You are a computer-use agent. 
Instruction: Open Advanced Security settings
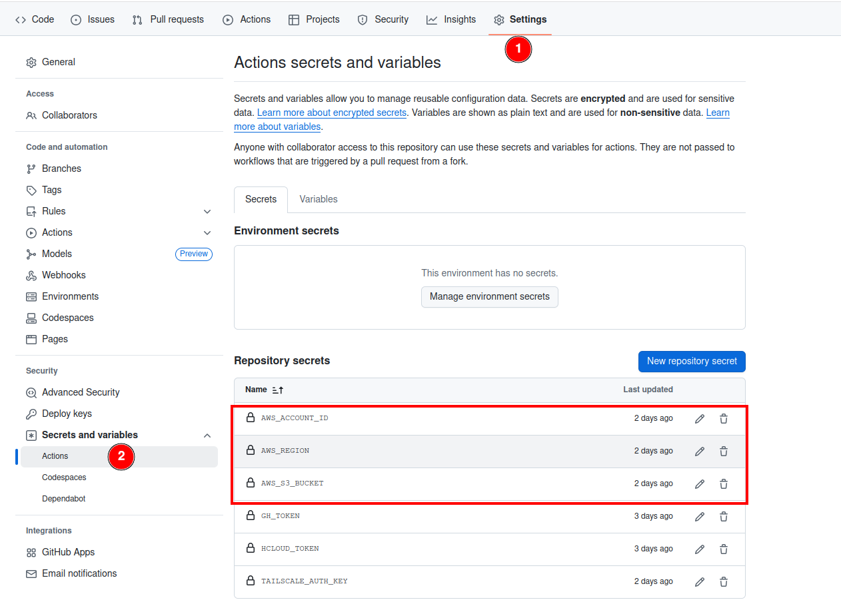(x=81, y=392)
